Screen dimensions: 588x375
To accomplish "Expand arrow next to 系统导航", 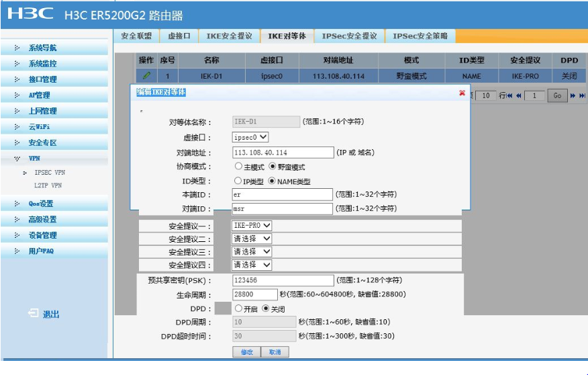I will pos(17,48).
